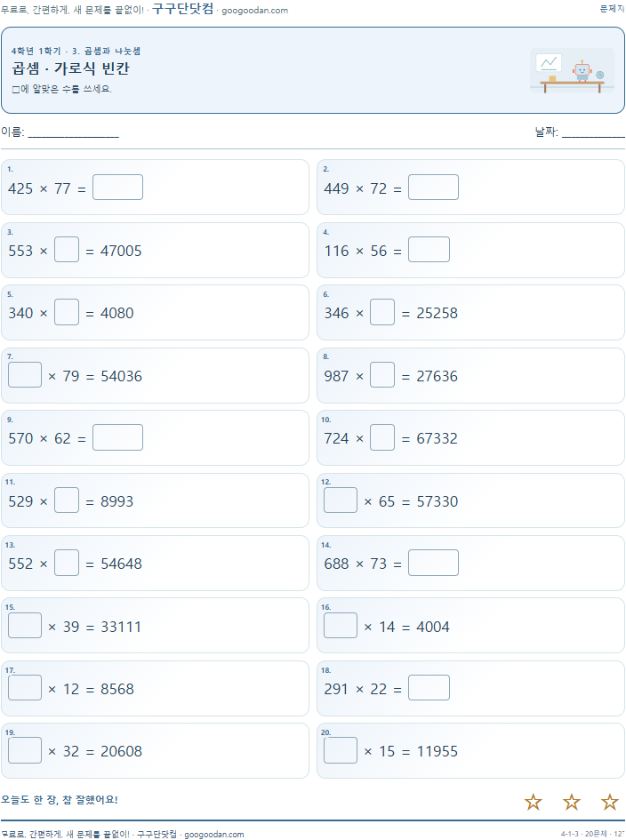Click the first star beside 참 잘했어요

[x=533, y=802]
